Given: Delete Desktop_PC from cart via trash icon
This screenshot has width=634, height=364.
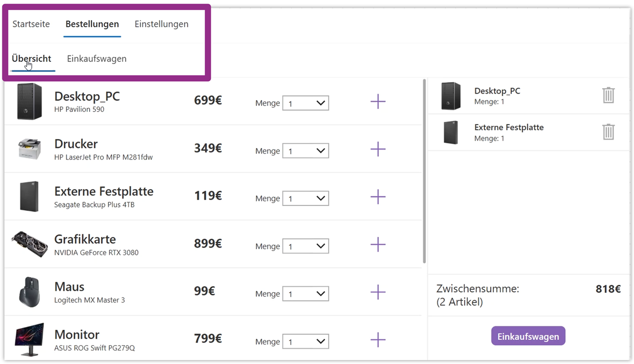Looking at the screenshot, I should pos(608,95).
